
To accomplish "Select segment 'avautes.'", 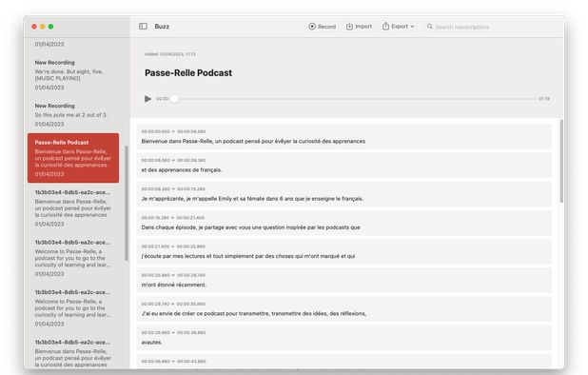I will (343, 338).
